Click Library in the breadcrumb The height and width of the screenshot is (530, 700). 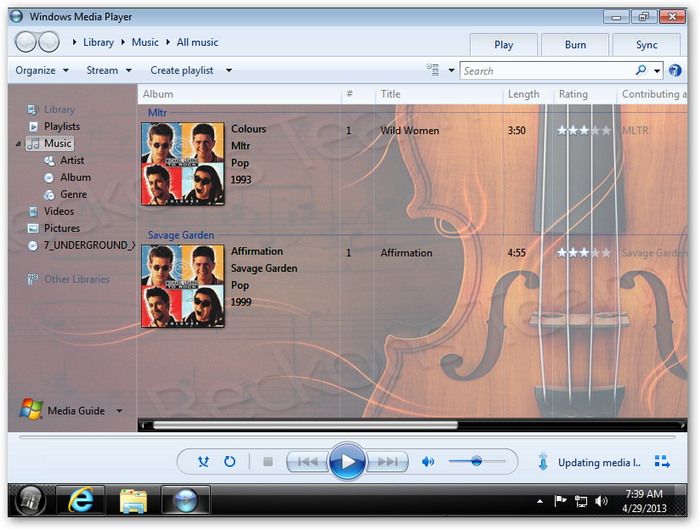coord(98,42)
